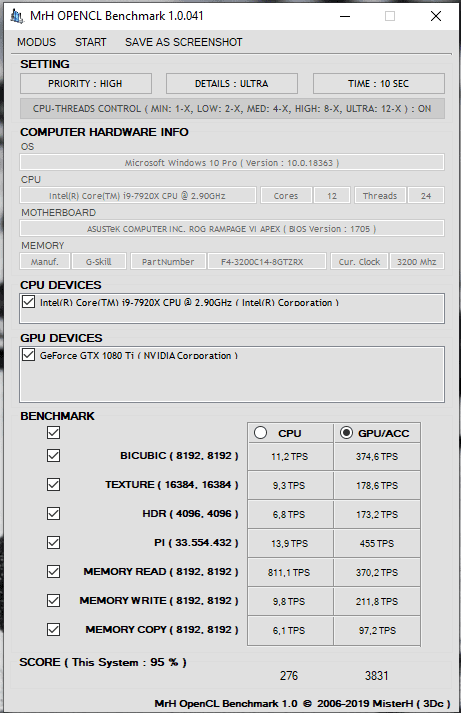The width and height of the screenshot is (461, 713).
Task: Click MEMORY COPY GPU result 97,2 TPS
Action: [377, 630]
